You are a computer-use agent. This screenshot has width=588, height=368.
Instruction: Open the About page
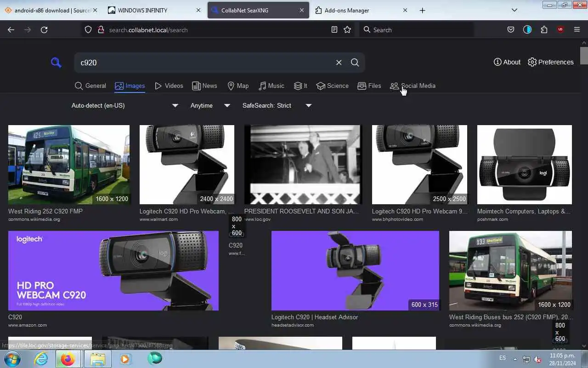507,62
